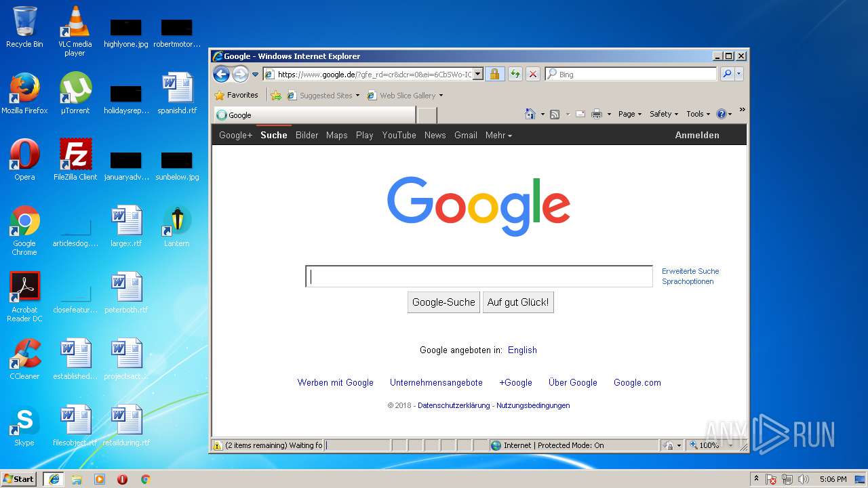This screenshot has width=868, height=488.
Task: Open the recent pages dropdown arrow
Action: 255,75
